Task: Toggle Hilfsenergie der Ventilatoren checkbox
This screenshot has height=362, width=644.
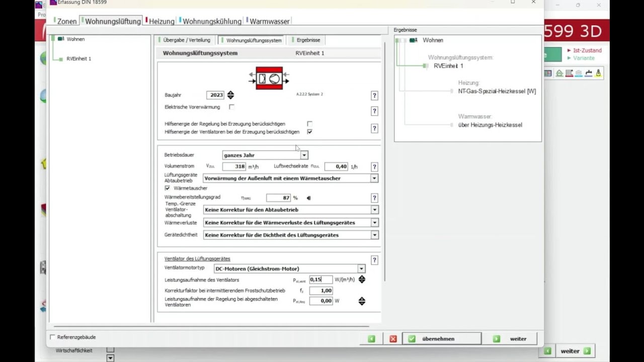Action: (309, 132)
